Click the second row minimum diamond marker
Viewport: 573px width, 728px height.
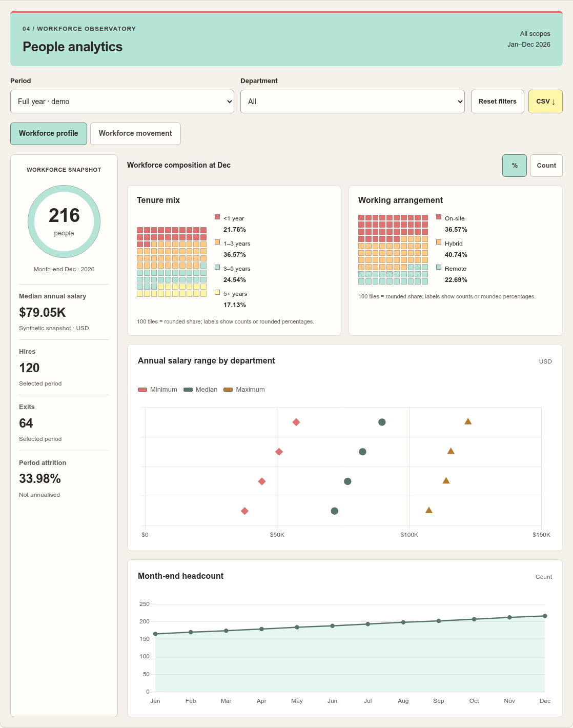coord(279,452)
